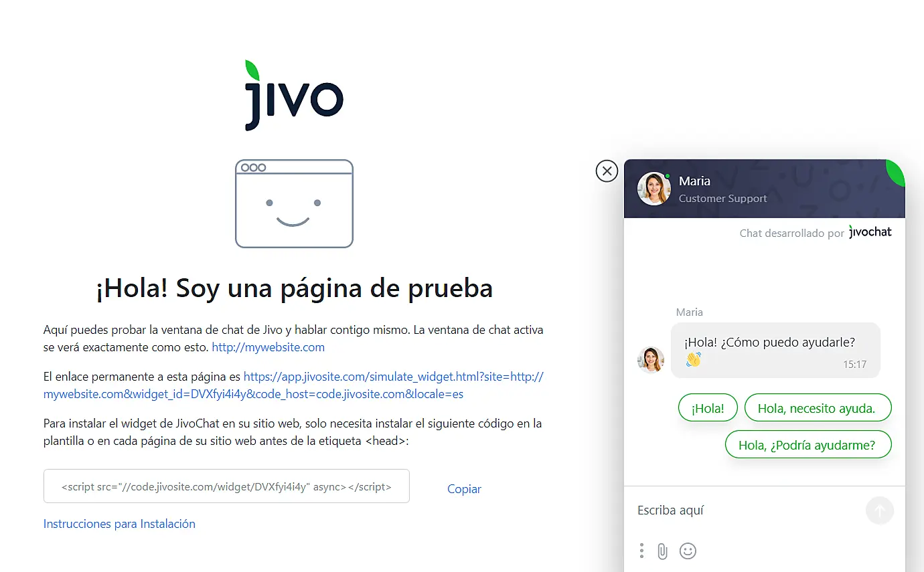
Task: Click the sender label "Maria" above the message
Action: (x=690, y=312)
